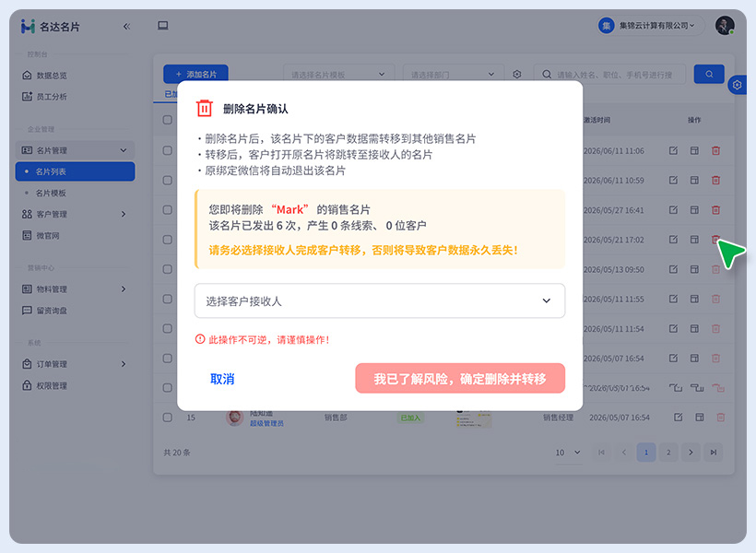Viewport: 756px width, 553px height.
Task: Open the 请选择部门 dropdown
Action: 454,75
